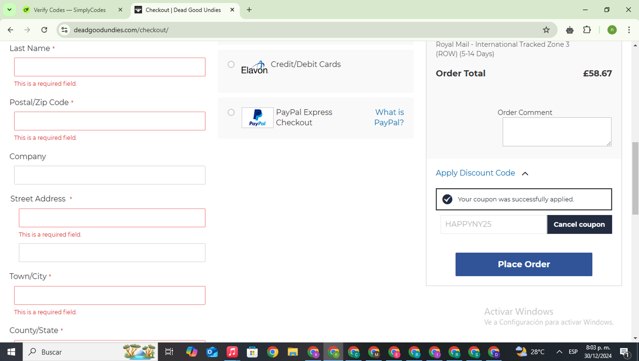Viewport: 639px width, 361px height.
Task: Click the PayPal logo image
Action: pos(257,117)
